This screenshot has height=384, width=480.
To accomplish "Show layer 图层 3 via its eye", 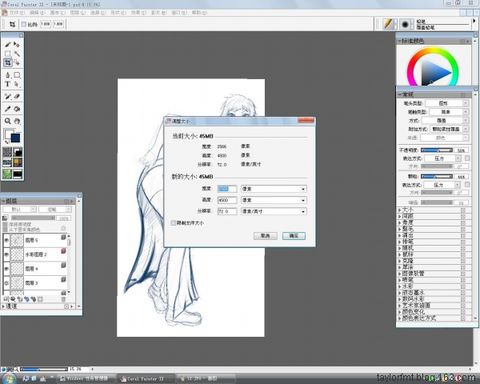I will point(6,283).
